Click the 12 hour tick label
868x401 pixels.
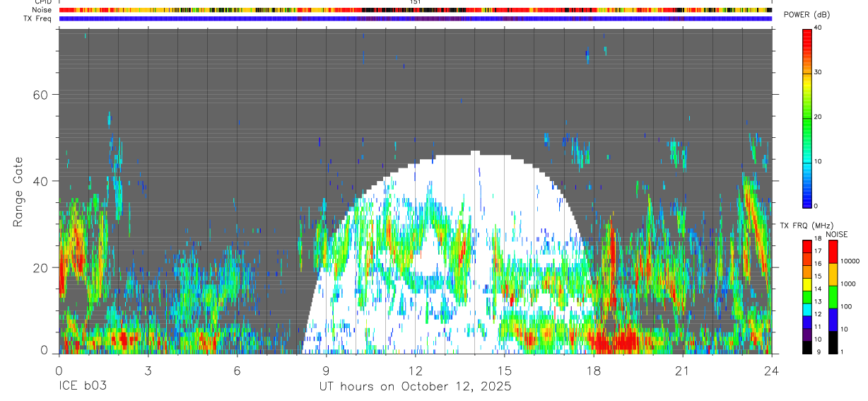coord(415,370)
